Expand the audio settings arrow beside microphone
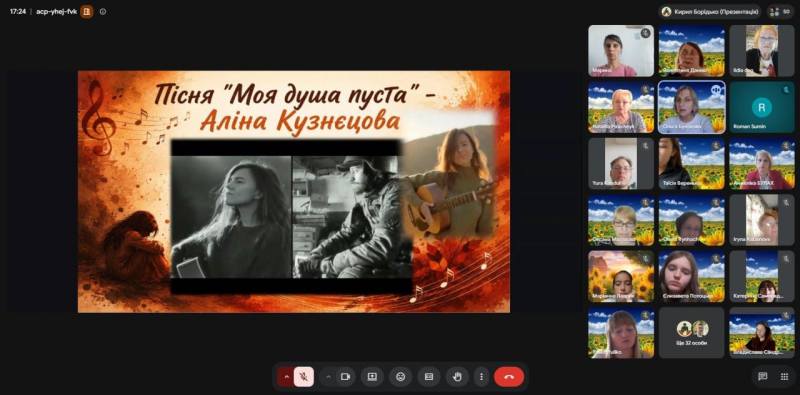The height and width of the screenshot is (395, 800). tap(286, 377)
